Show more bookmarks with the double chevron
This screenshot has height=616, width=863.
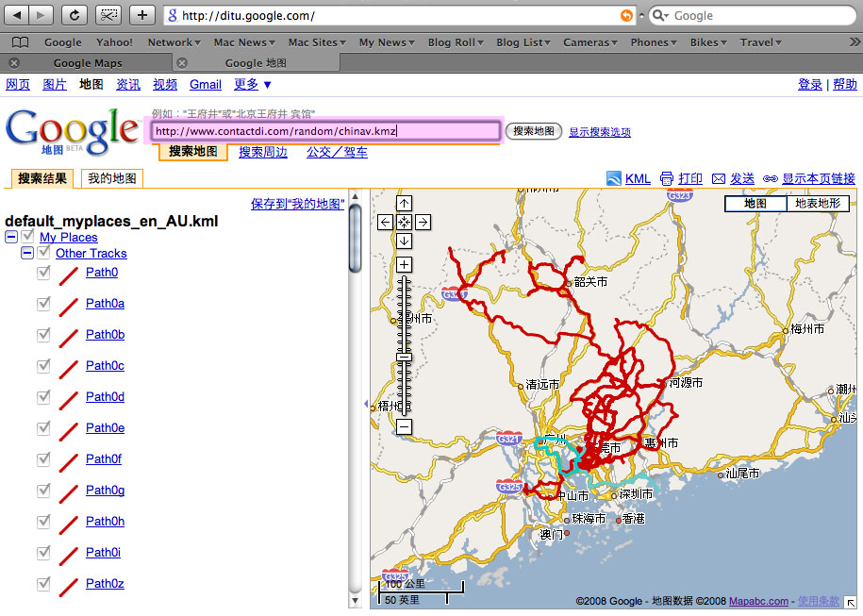click(x=854, y=42)
